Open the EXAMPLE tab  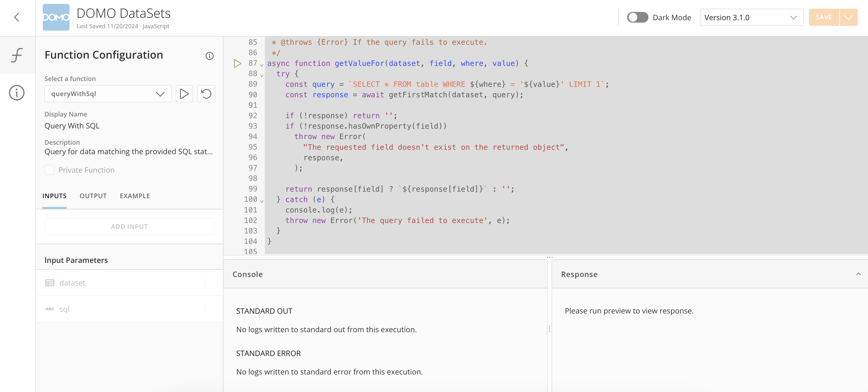[135, 196]
